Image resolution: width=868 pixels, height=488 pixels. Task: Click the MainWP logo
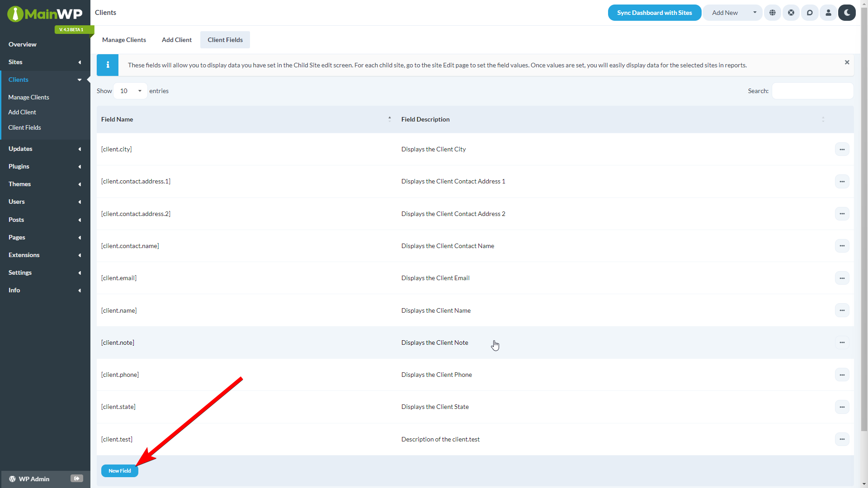[x=45, y=14]
